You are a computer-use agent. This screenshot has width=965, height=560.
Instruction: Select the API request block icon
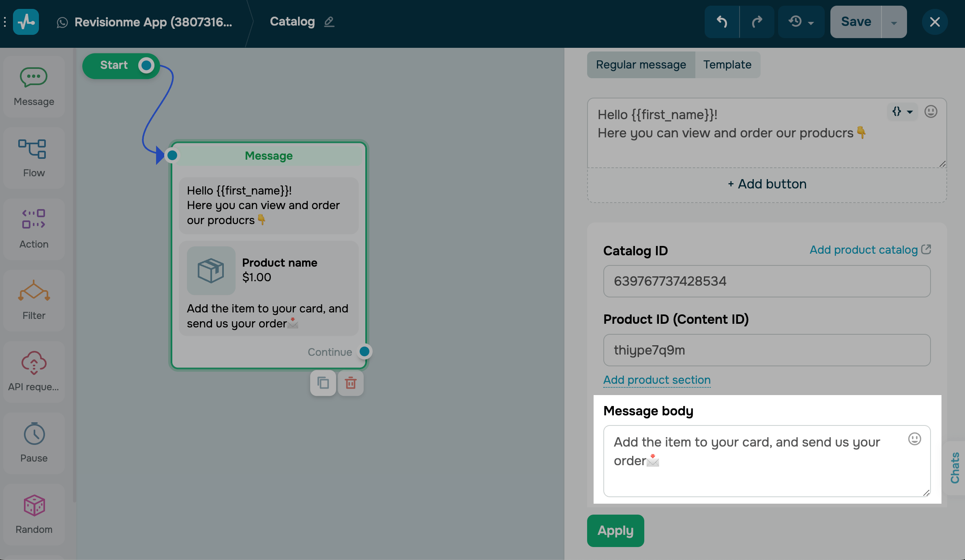34,362
